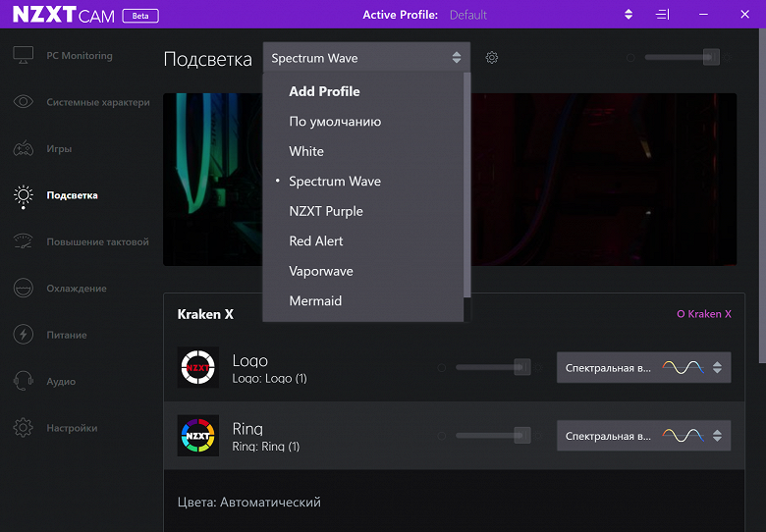Open the О Kraken X link

[x=704, y=315]
